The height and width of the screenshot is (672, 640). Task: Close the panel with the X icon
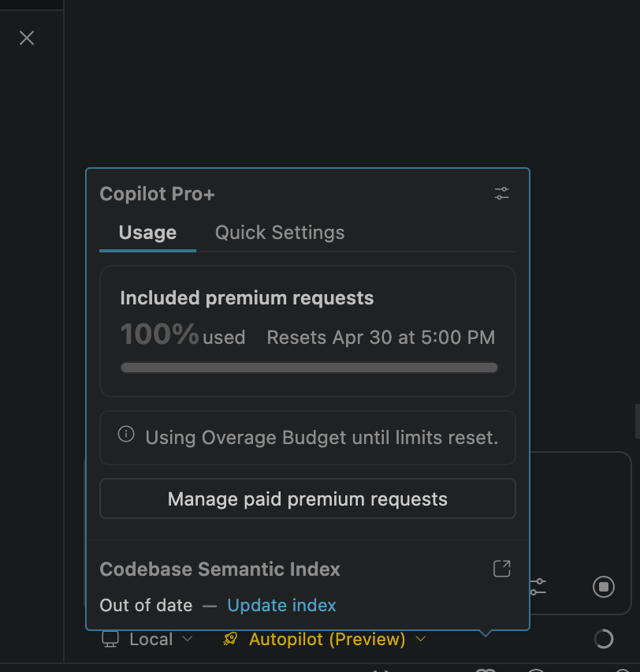pos(27,38)
